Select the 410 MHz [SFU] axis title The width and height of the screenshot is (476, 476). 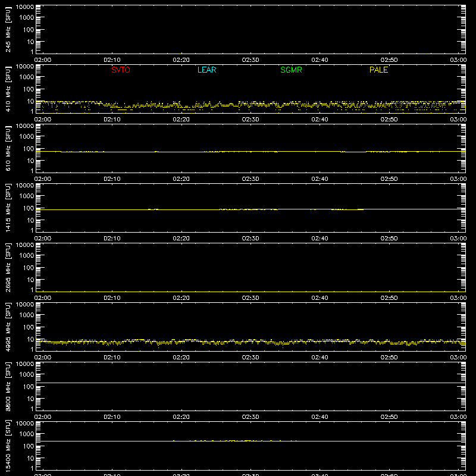click(x=8, y=89)
